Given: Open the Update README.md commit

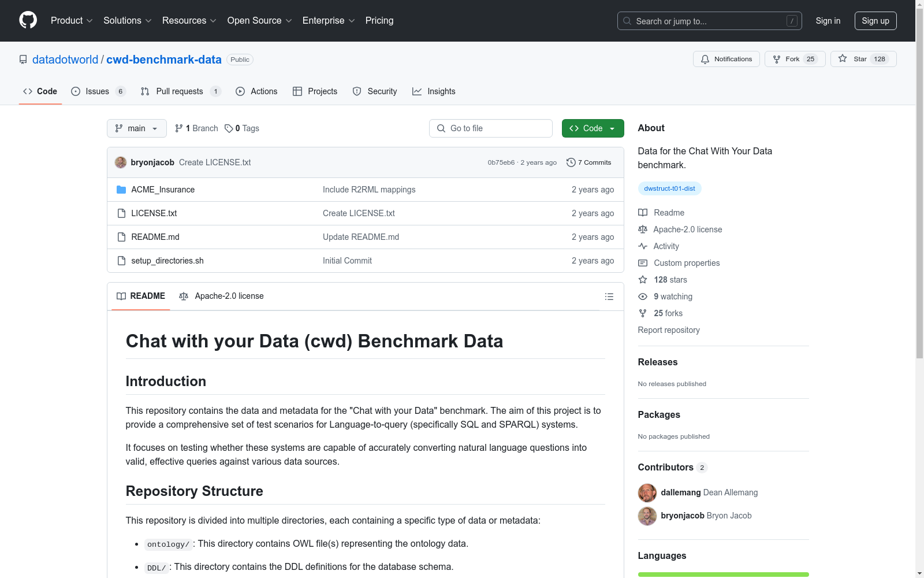Looking at the screenshot, I should [361, 237].
